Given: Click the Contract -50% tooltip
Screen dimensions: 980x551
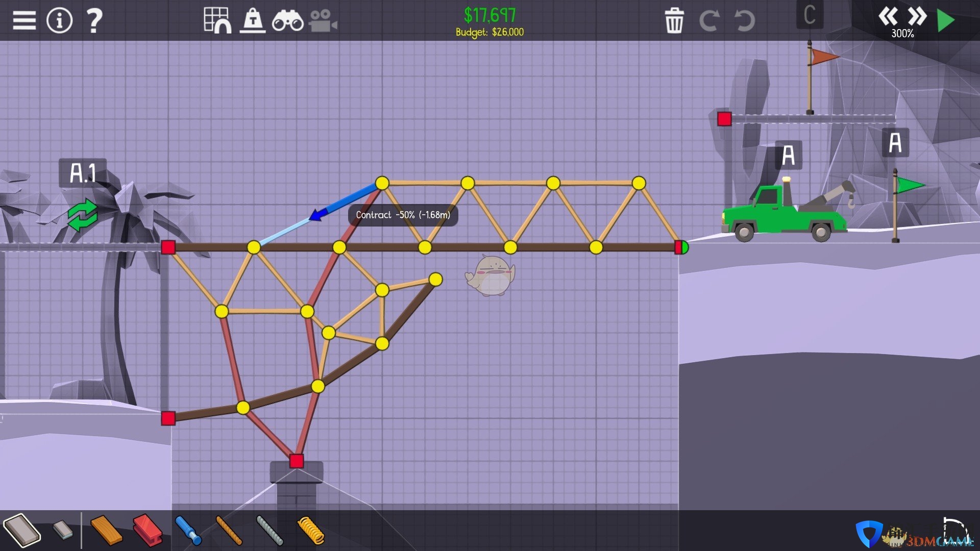Looking at the screenshot, I should [x=403, y=215].
